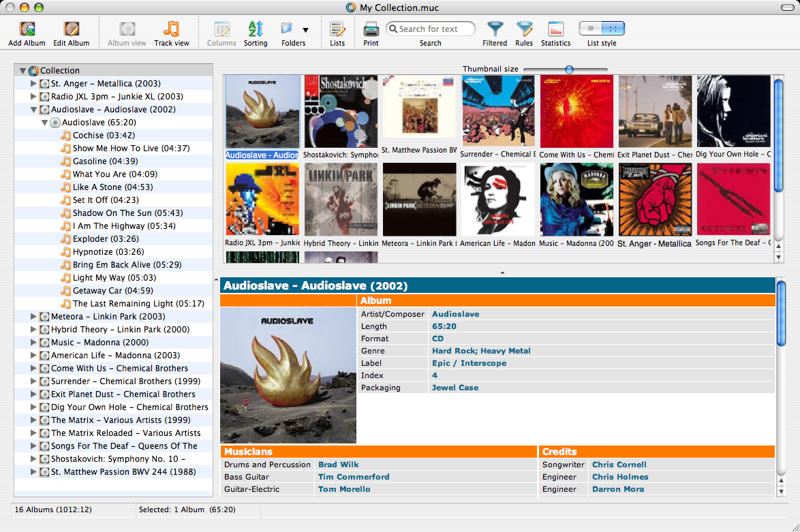Open the Rules filter icon
800x532 pixels.
point(524,29)
